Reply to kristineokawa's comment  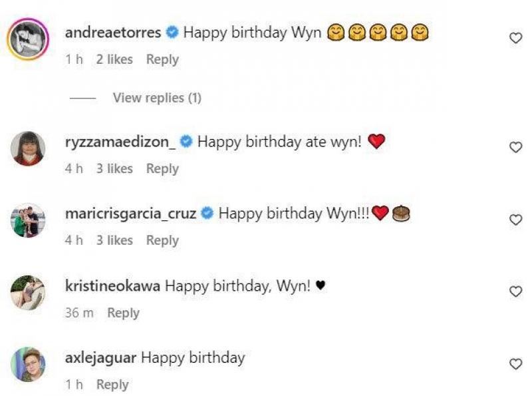(x=123, y=313)
